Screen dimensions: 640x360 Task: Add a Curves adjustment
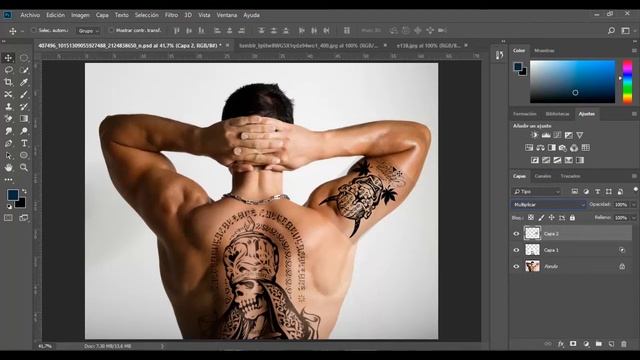(x=557, y=135)
